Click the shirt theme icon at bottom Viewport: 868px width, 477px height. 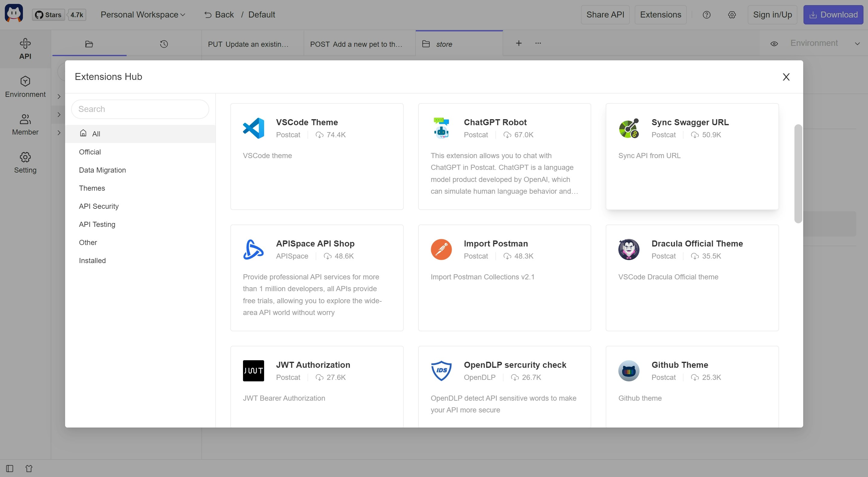click(x=29, y=469)
